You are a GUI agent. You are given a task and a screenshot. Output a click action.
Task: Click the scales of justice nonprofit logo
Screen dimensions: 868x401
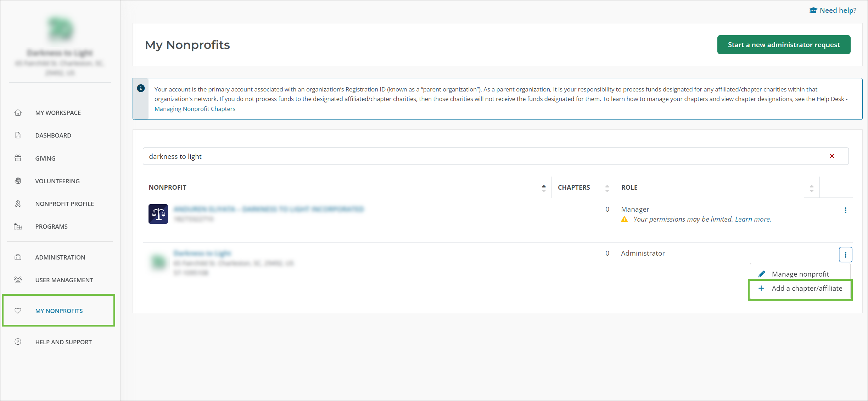(158, 214)
